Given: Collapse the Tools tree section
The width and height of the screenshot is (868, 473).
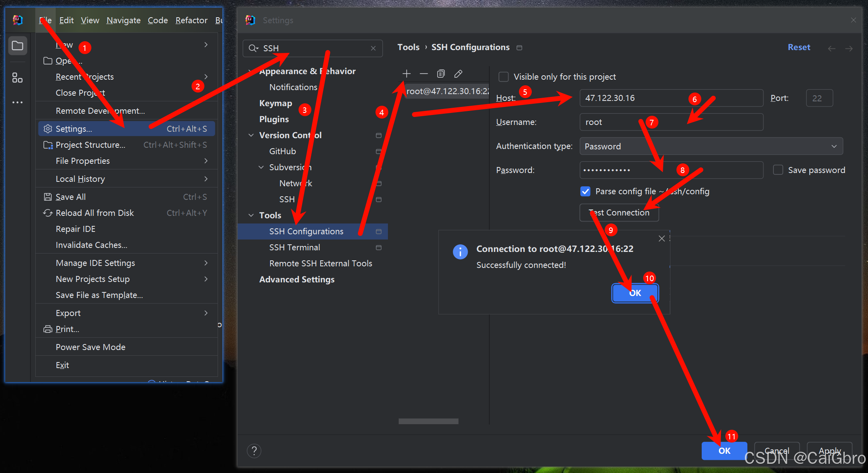Looking at the screenshot, I should pos(251,215).
